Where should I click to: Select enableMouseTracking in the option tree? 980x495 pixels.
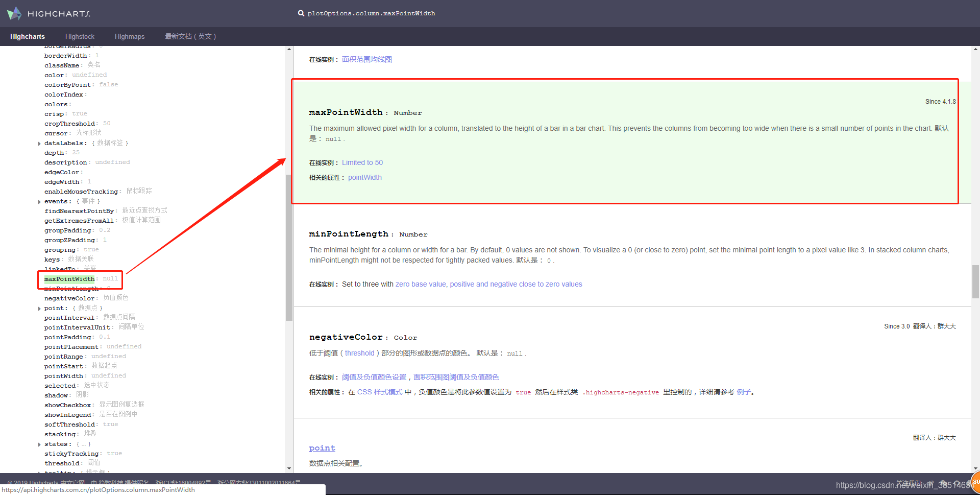coord(81,192)
